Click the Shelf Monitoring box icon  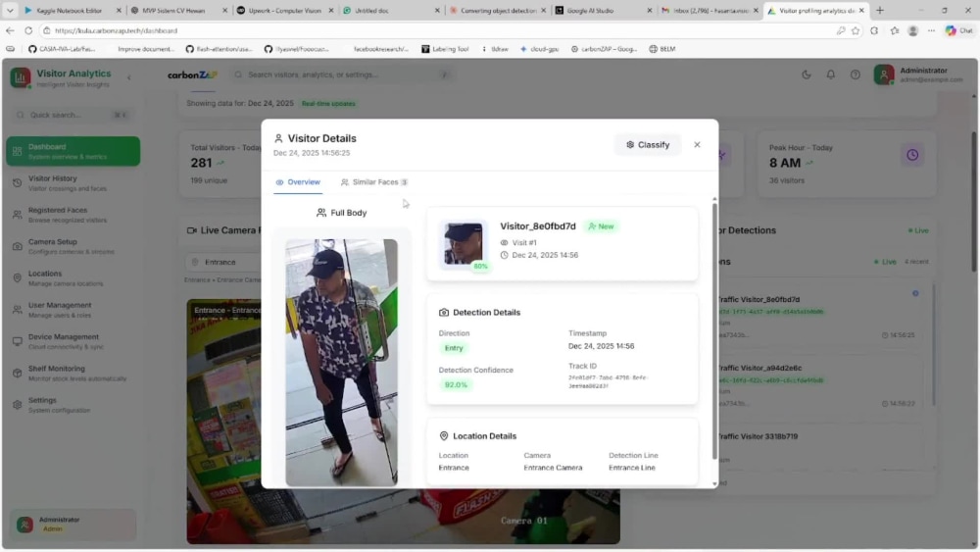pyautogui.click(x=17, y=374)
